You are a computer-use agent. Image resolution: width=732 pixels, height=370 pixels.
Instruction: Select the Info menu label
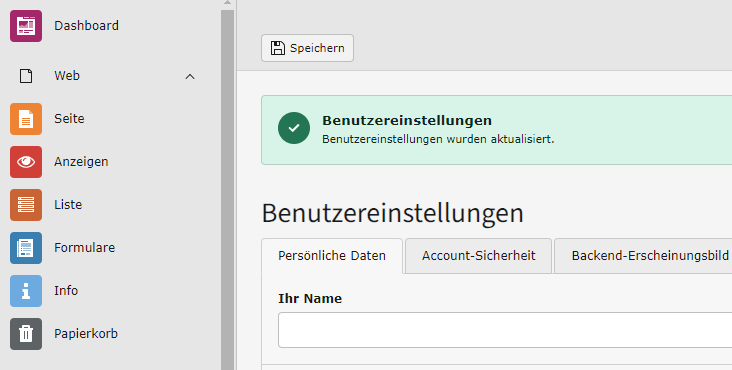pyautogui.click(x=66, y=290)
